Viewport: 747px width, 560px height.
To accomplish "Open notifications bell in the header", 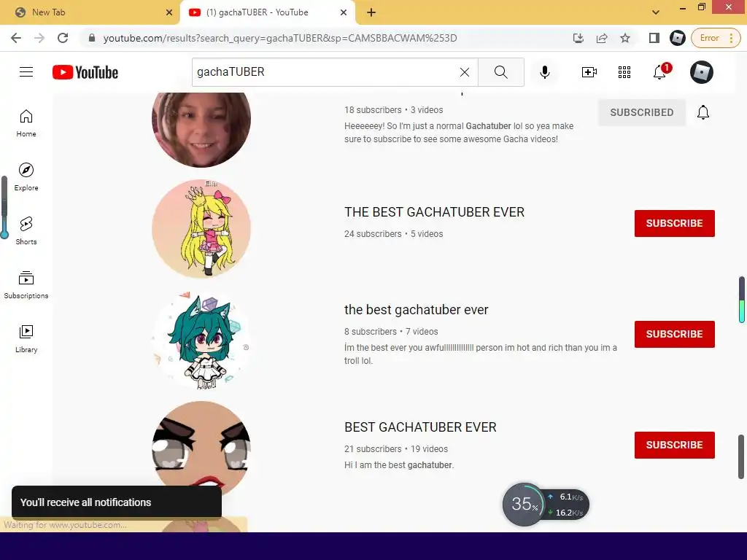I will (x=660, y=72).
